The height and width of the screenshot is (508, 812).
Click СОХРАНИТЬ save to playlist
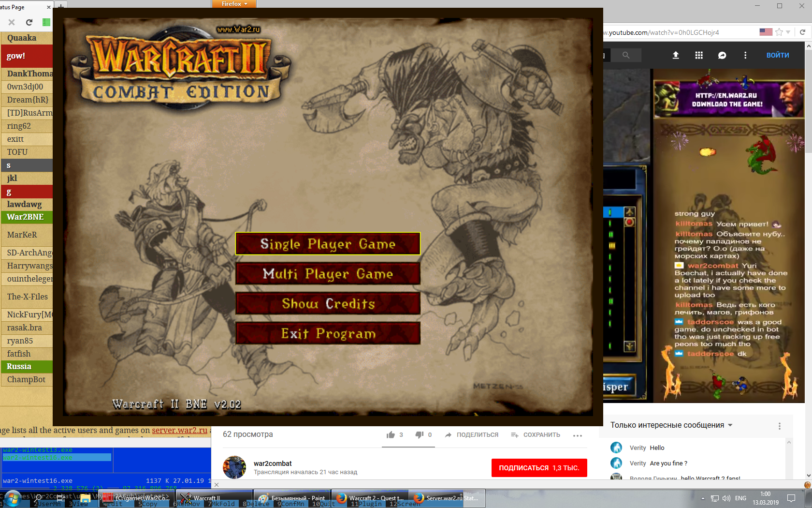click(x=536, y=435)
